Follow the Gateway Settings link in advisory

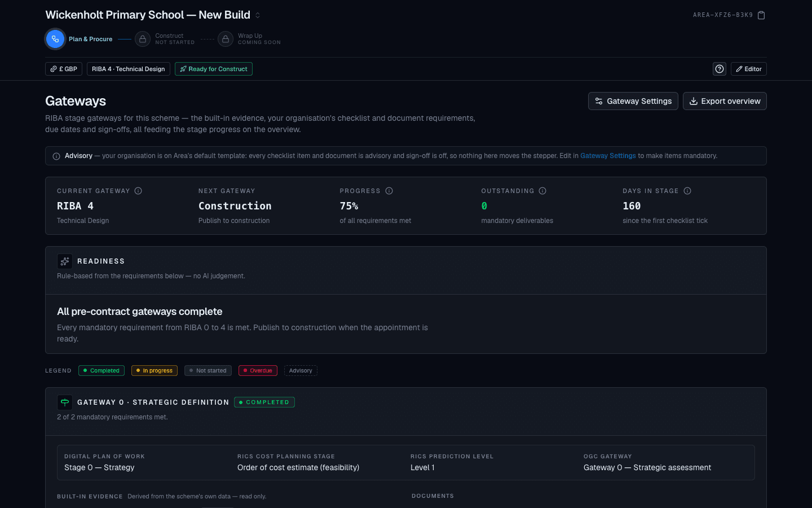pyautogui.click(x=608, y=156)
